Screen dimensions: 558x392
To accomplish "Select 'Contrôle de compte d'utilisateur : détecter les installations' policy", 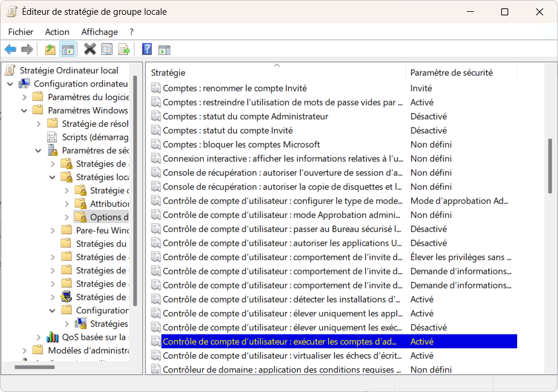I will click(281, 299).
